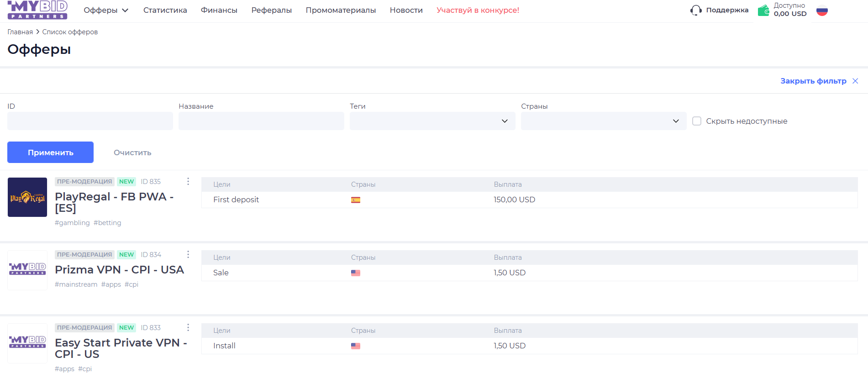Open PlayRegal offer logo thumbnail

click(27, 197)
